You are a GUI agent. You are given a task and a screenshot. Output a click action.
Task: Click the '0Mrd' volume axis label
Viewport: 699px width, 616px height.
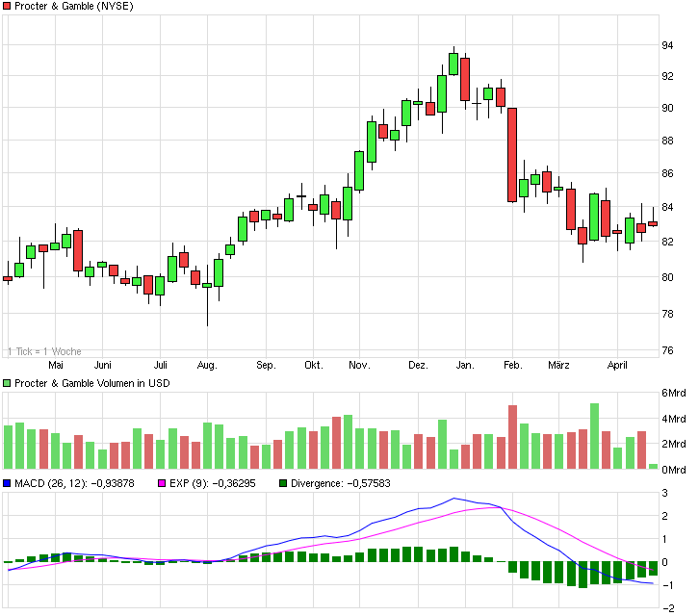[x=674, y=470]
